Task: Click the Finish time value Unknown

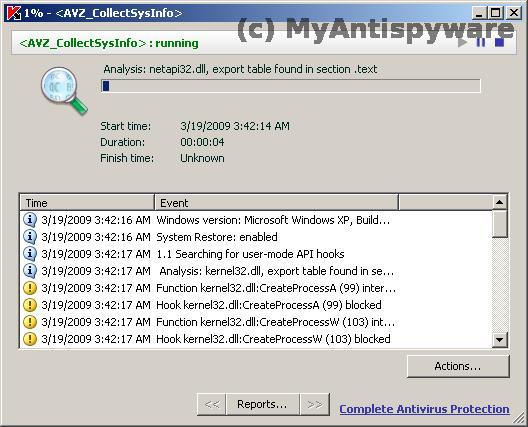Action: tap(202, 158)
